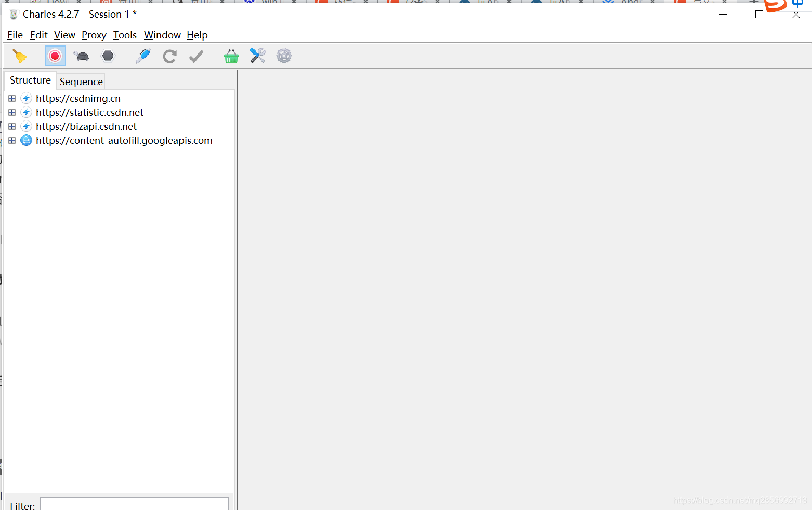Click the Charles app icon in title bar
Screen dimensions: 812x510
tap(14, 14)
